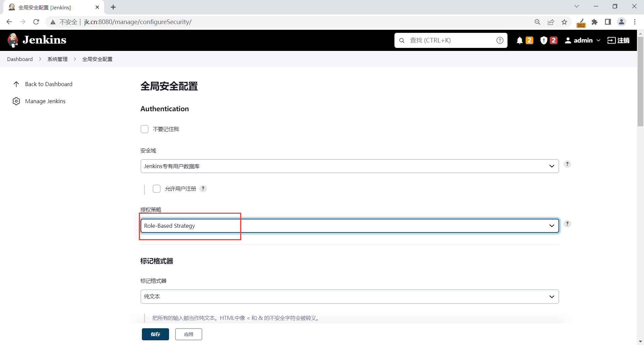Screen dimensions: 644x345
Task: Expand the Dashboard breadcrumb chevron
Action: coord(40,59)
